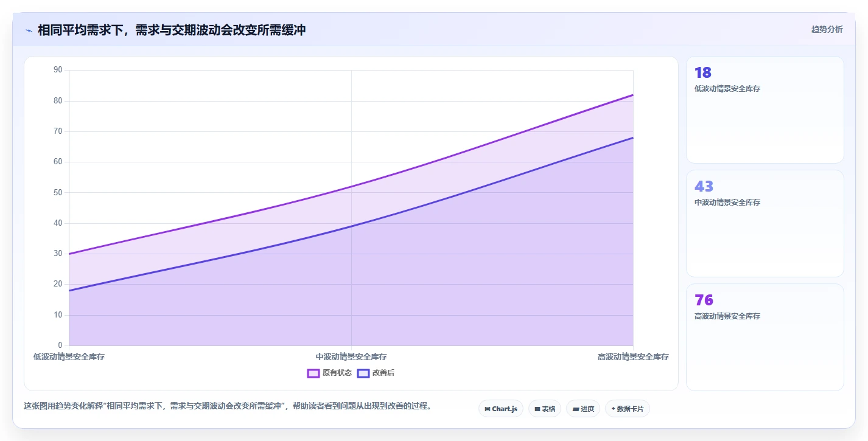
Task: Click 原有状态 line point at 中波动情景
Action: click(x=351, y=187)
